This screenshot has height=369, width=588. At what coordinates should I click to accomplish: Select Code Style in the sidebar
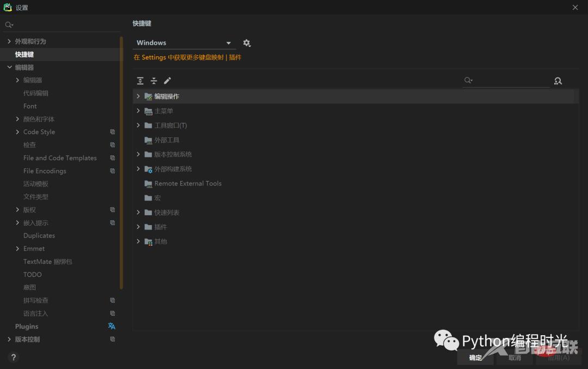(39, 131)
